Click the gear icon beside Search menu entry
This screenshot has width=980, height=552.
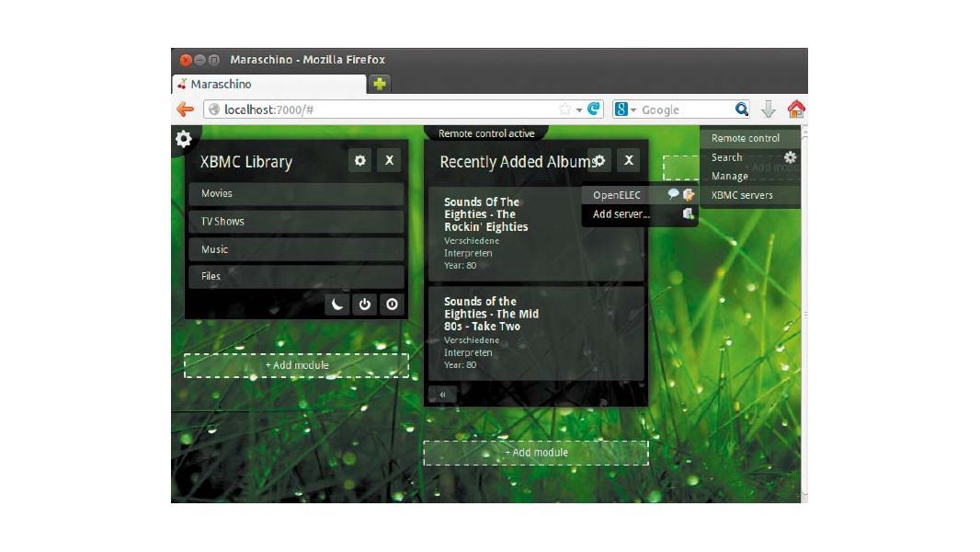(x=790, y=157)
